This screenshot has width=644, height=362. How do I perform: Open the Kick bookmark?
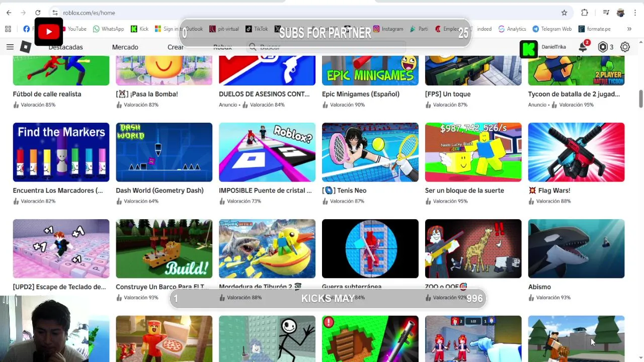[x=139, y=29]
